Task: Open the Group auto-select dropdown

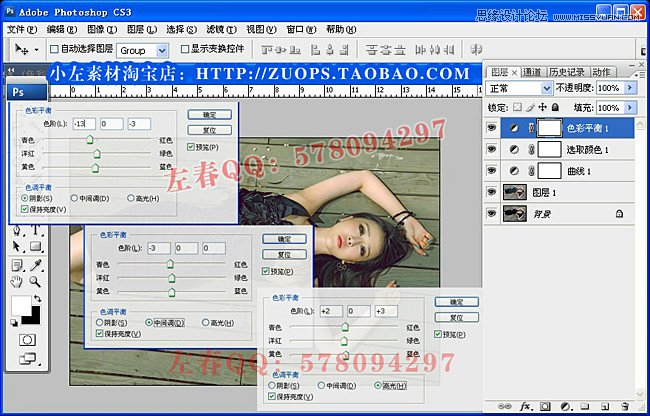Action: pos(162,51)
